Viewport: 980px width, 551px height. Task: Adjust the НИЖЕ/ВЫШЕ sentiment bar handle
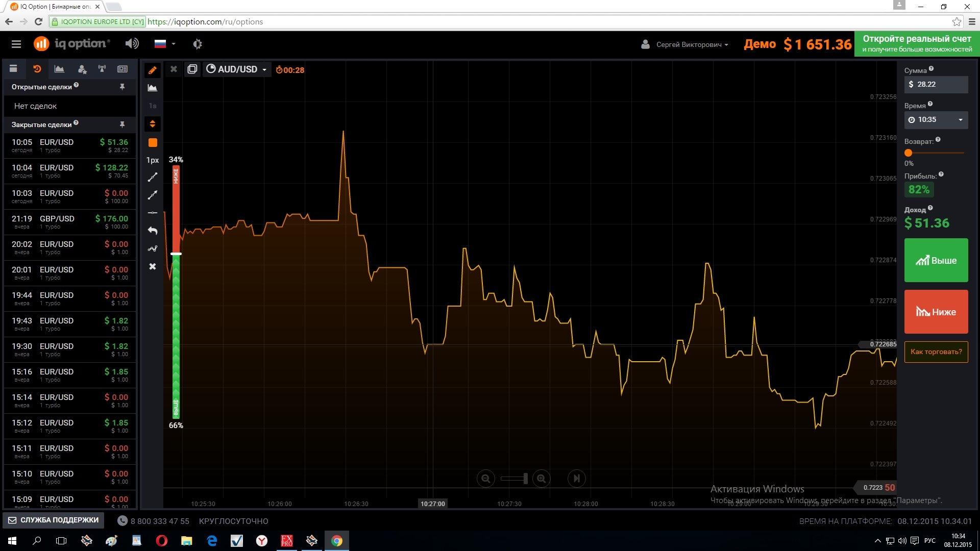click(176, 254)
